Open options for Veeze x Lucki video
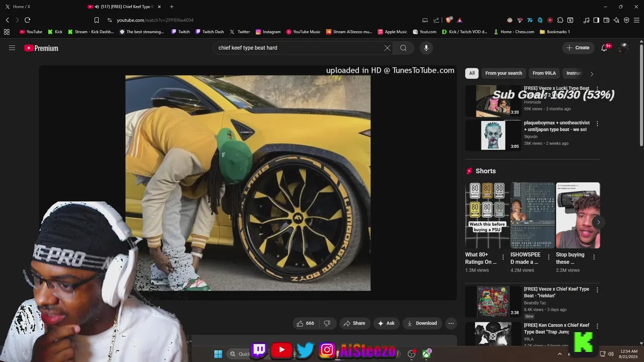The height and width of the screenshot is (362, 644). coord(597,89)
